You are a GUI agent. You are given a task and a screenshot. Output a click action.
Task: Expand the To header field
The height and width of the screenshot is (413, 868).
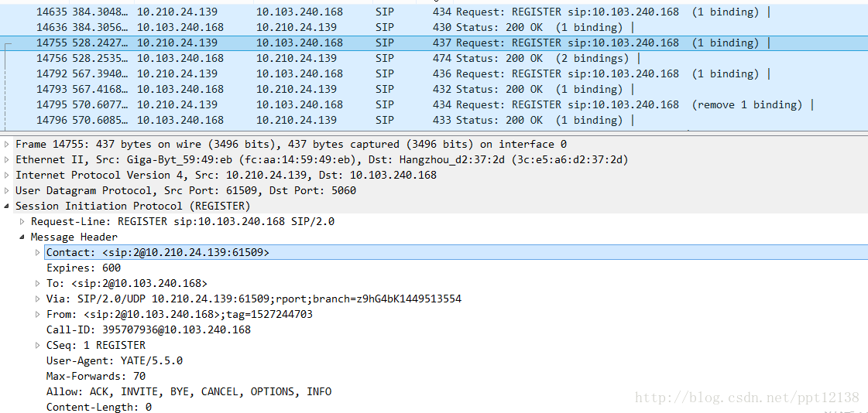pos(38,284)
